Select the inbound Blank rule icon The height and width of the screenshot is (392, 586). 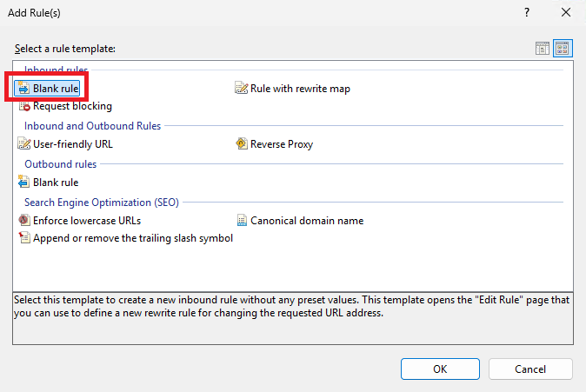click(24, 88)
